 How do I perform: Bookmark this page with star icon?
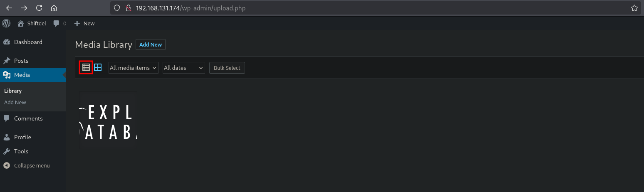coord(634,8)
